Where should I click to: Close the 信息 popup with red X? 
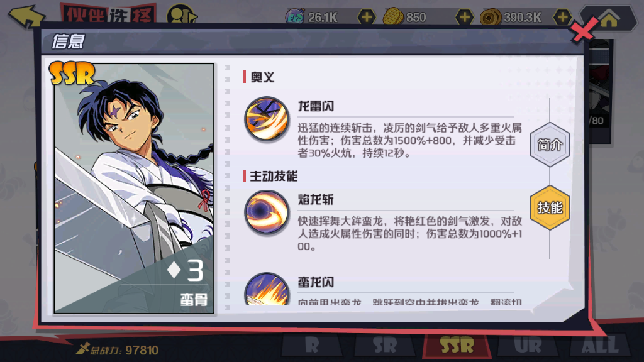tap(583, 30)
